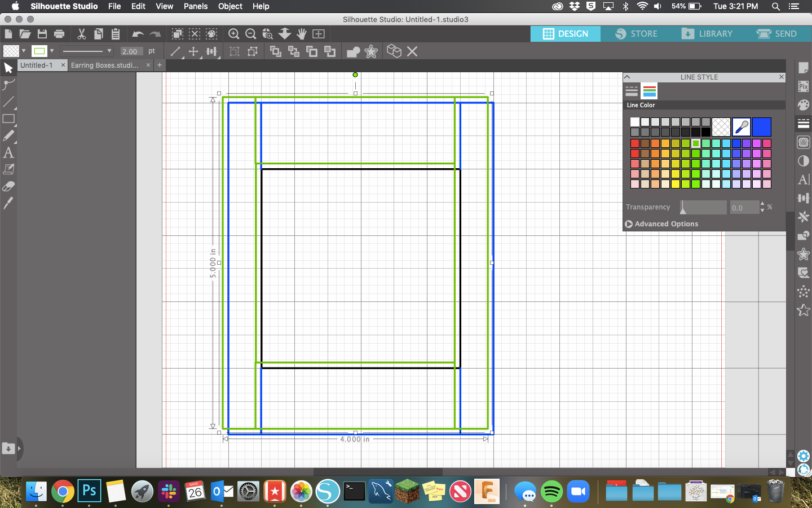This screenshot has height=508, width=812.
Task: Open the Fill panel palette icon
Action: pyautogui.click(x=804, y=105)
